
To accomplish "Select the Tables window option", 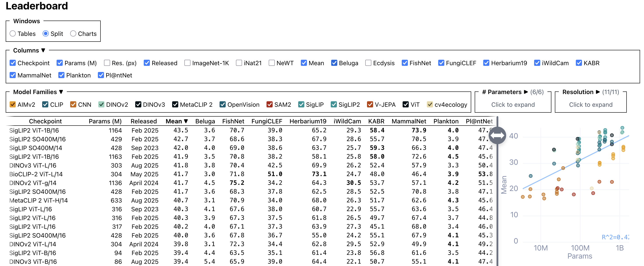I will tap(13, 33).
